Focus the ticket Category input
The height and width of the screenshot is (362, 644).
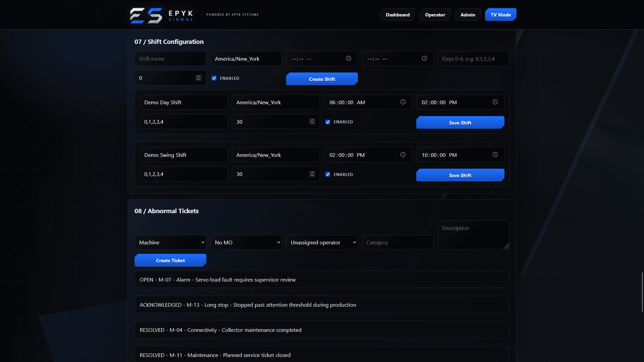click(x=398, y=242)
